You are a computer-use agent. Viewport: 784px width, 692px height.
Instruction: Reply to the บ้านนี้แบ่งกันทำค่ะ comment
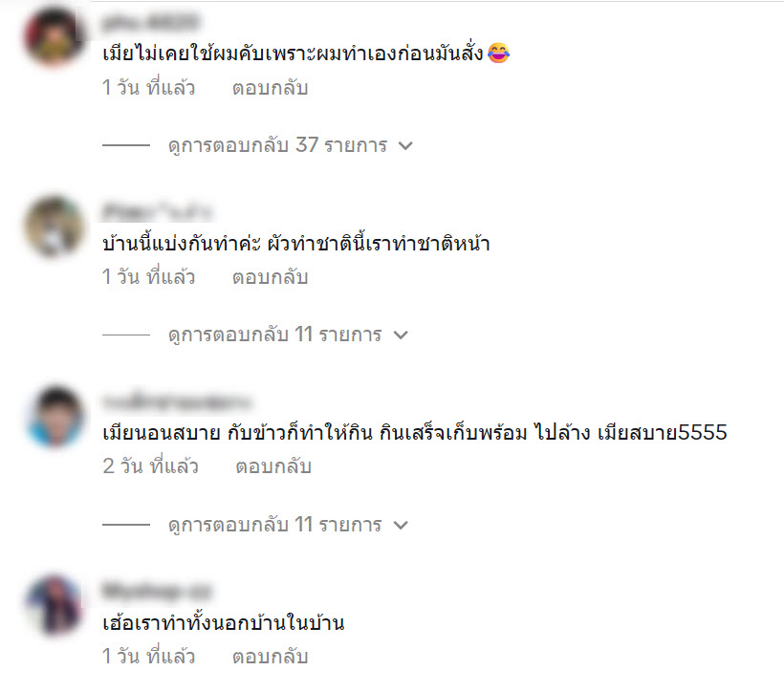pos(270,277)
